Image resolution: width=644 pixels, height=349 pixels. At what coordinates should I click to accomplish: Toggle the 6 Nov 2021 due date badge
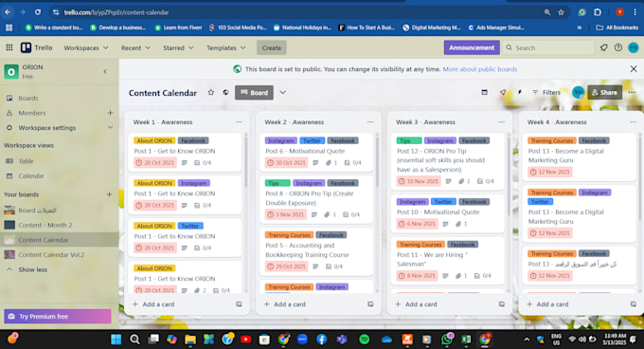(x=417, y=224)
